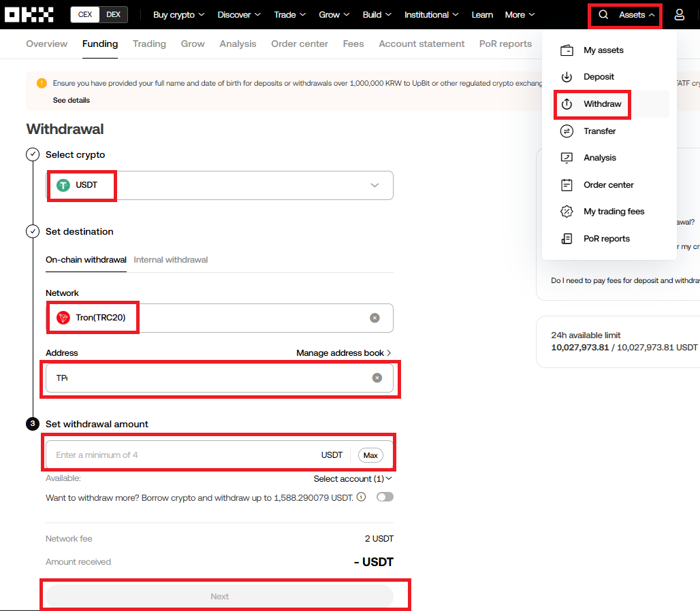Viewport: 700px width, 611px height.
Task: Click the Analysis chart icon
Action: pyautogui.click(x=567, y=158)
